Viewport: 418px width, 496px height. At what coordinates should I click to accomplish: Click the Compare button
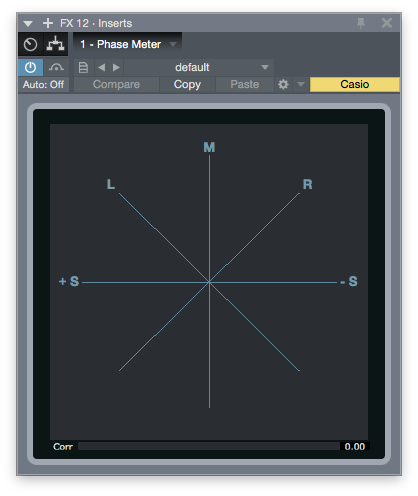[x=116, y=85]
